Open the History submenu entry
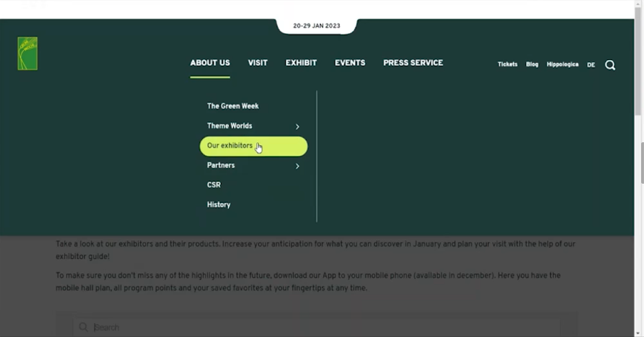This screenshot has width=644, height=337. point(219,204)
